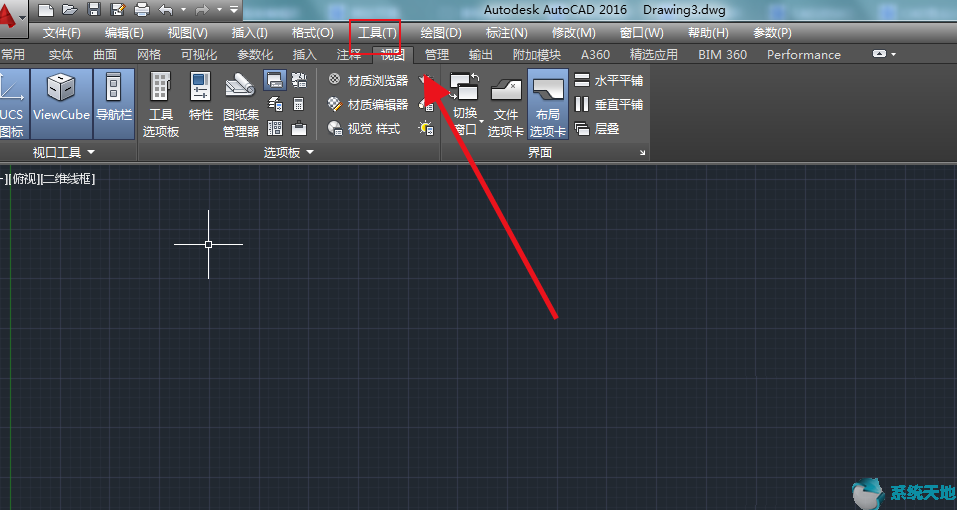957x510 pixels.
Task: Click the ribbon minimize state button
Action: 879,54
